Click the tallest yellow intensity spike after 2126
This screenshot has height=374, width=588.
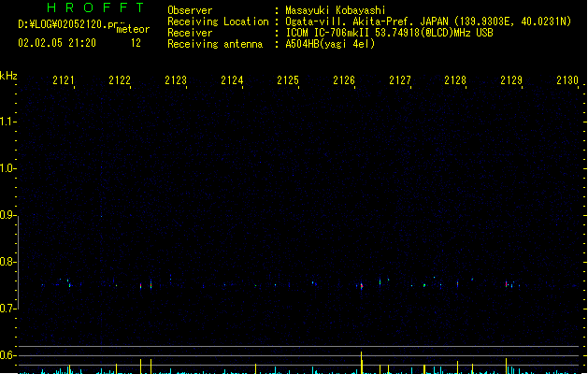click(362, 363)
